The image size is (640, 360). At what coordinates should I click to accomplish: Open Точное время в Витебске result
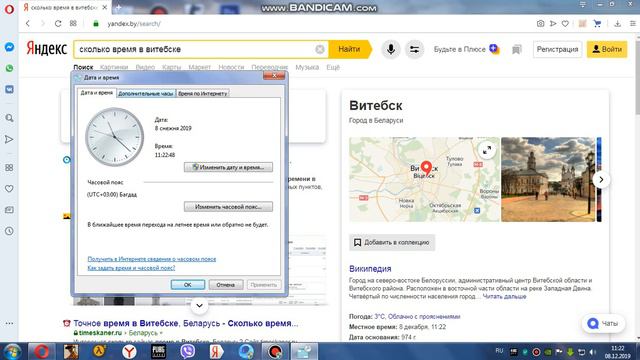click(186, 323)
